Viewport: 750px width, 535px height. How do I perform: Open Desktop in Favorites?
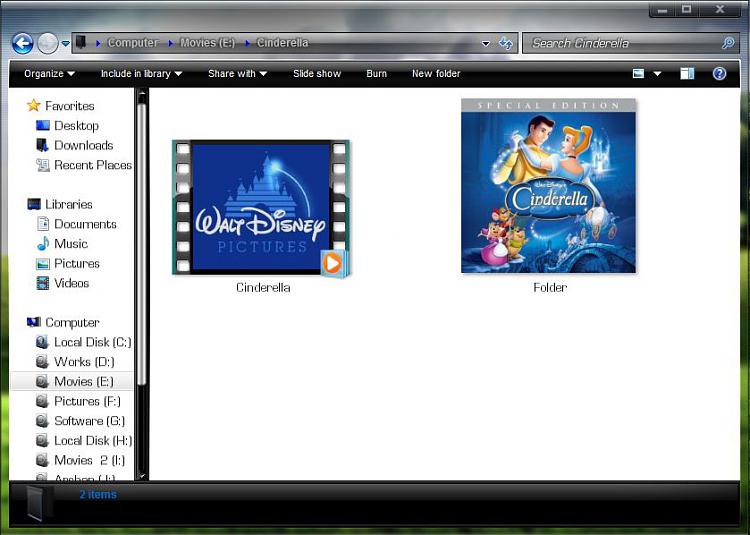coord(77,125)
